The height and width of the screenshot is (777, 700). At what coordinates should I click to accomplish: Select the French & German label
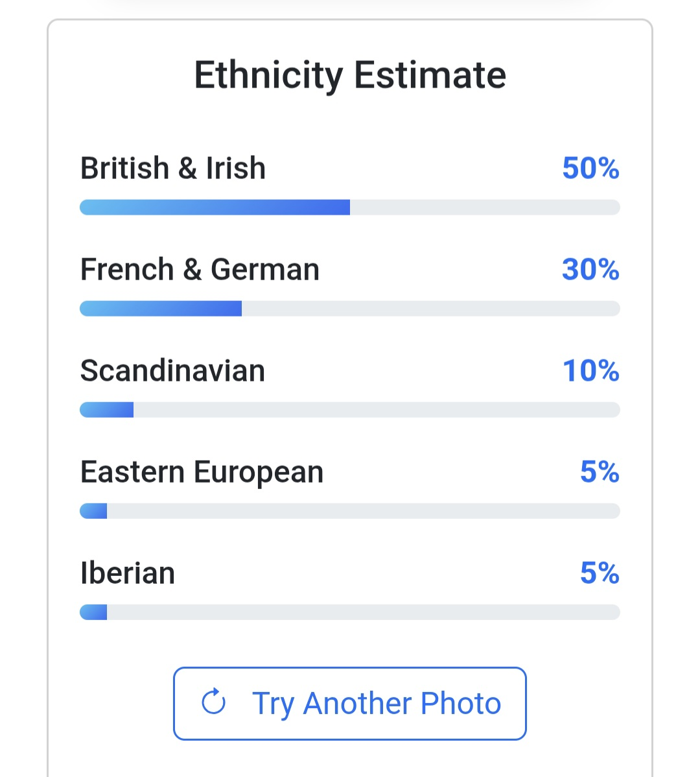200,270
